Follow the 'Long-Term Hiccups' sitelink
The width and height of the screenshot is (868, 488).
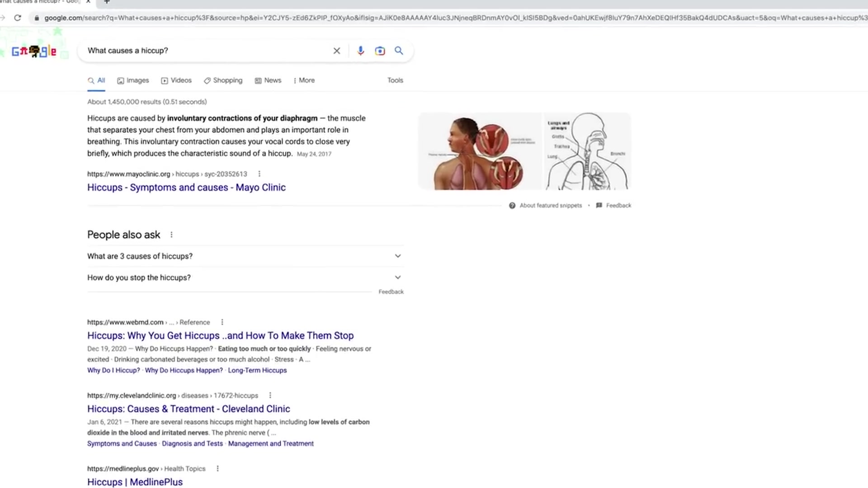click(x=257, y=371)
